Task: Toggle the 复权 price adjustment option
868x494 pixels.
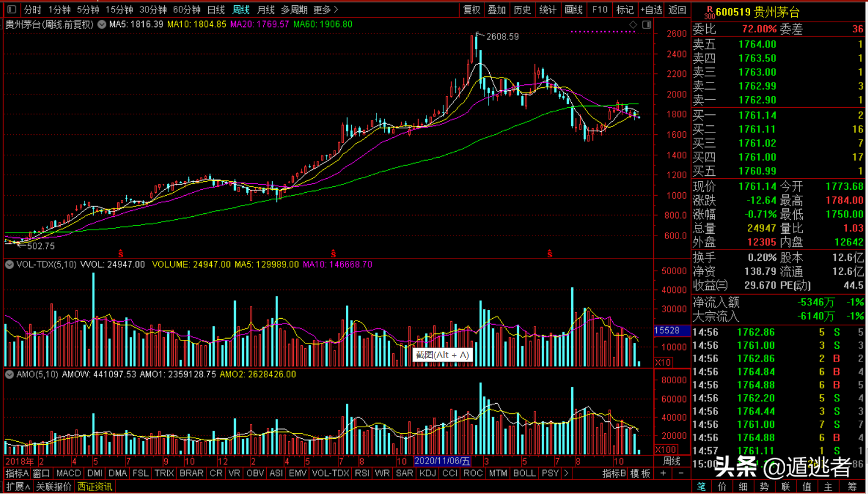Action: pos(472,9)
